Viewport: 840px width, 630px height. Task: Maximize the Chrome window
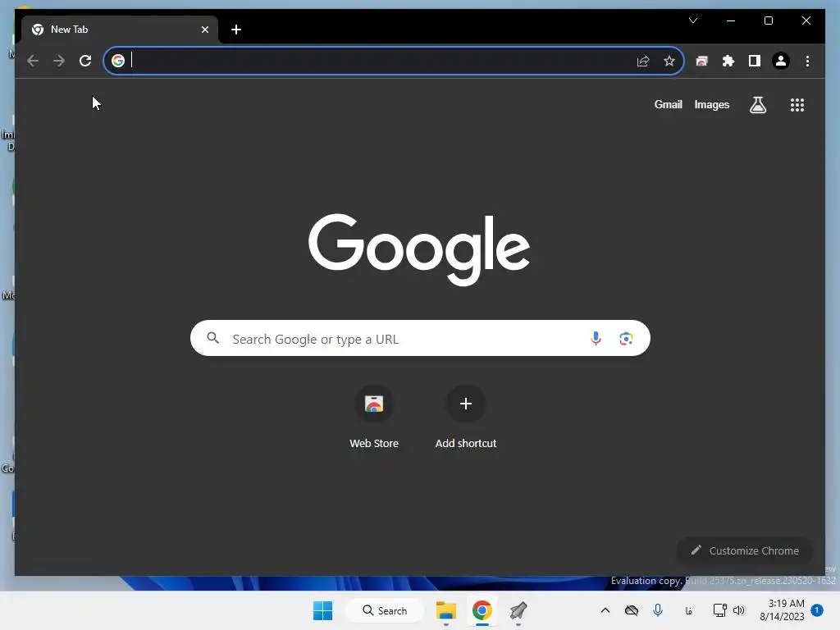[768, 21]
